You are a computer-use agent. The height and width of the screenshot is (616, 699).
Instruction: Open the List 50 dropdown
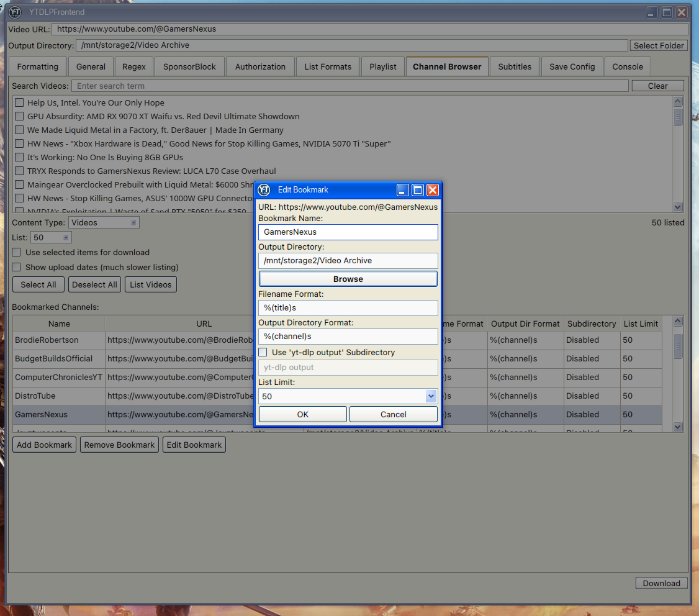pyautogui.click(x=51, y=238)
